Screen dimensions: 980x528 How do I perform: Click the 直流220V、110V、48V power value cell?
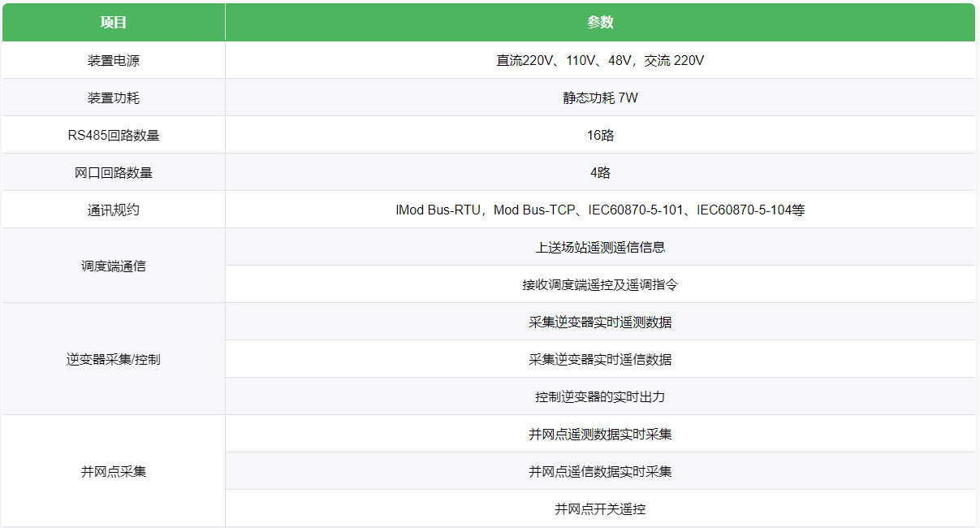pyautogui.click(x=600, y=60)
